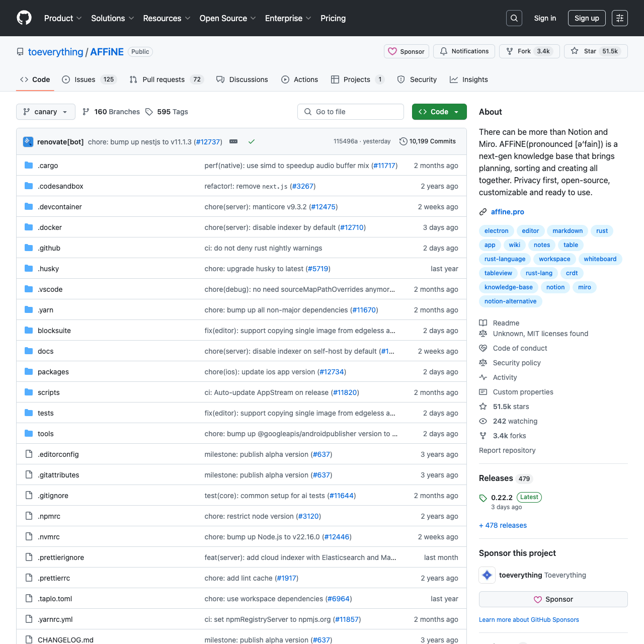
Task: Click the renovate[bot] avatar
Action: click(x=28, y=141)
